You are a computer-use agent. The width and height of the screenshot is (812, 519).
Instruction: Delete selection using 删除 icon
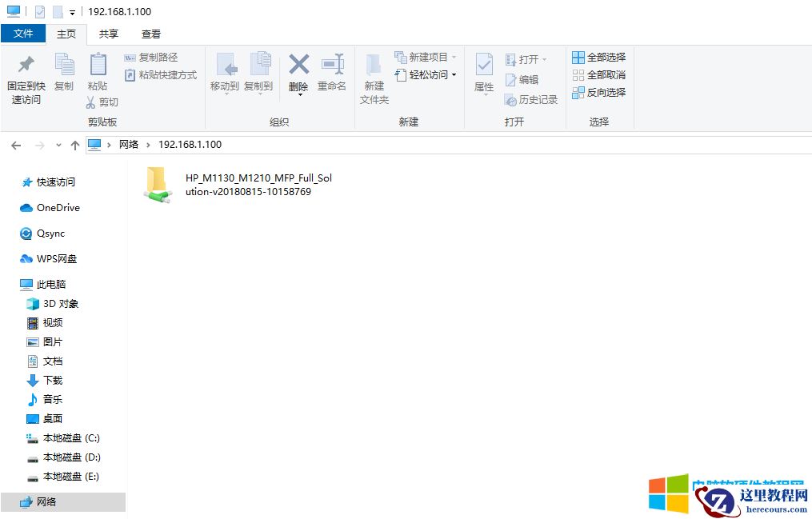click(298, 72)
